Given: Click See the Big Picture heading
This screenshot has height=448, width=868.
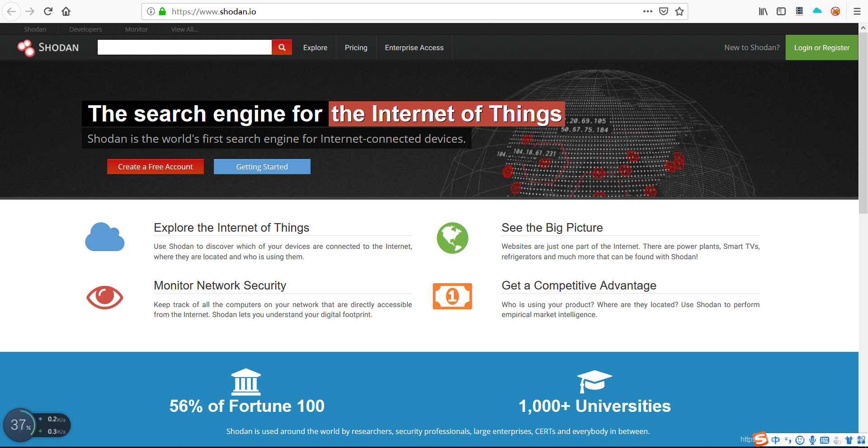Looking at the screenshot, I should click(552, 228).
